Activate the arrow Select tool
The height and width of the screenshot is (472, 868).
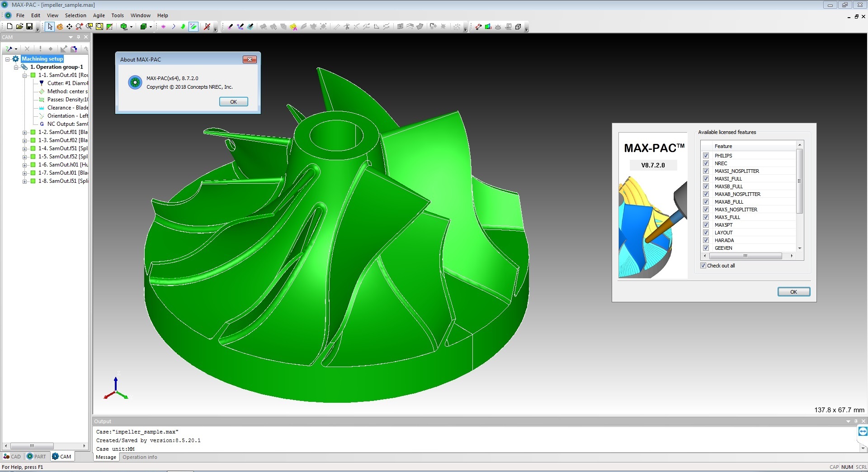pos(50,27)
